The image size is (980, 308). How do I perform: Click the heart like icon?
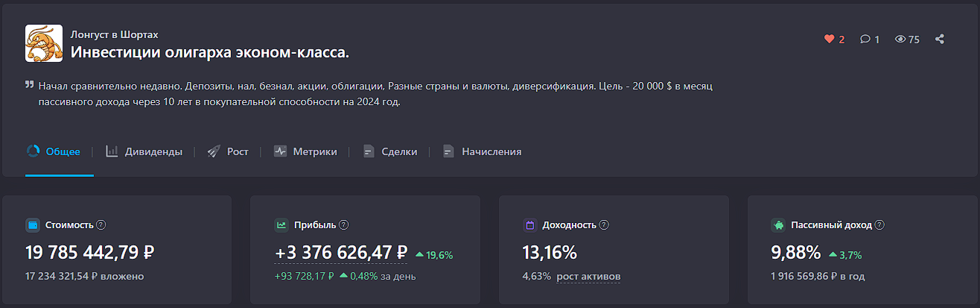[830, 40]
